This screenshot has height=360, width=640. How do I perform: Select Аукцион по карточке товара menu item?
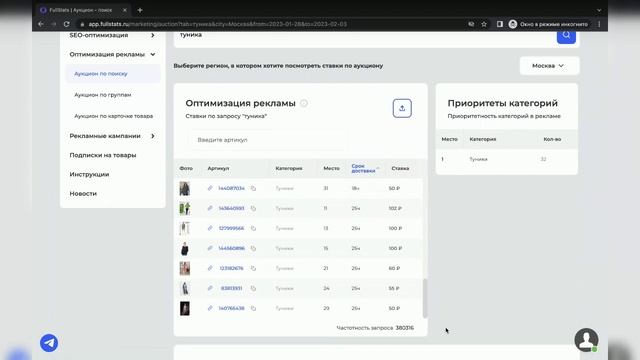113,116
